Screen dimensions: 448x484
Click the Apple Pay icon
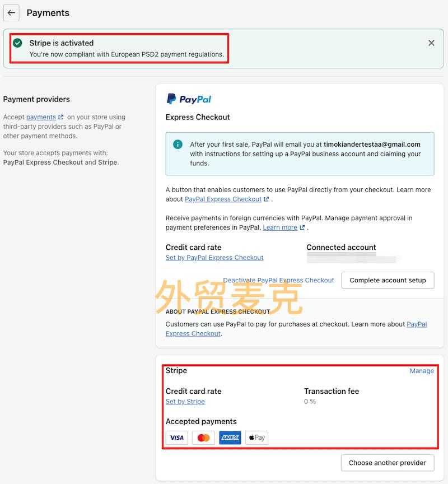click(256, 438)
